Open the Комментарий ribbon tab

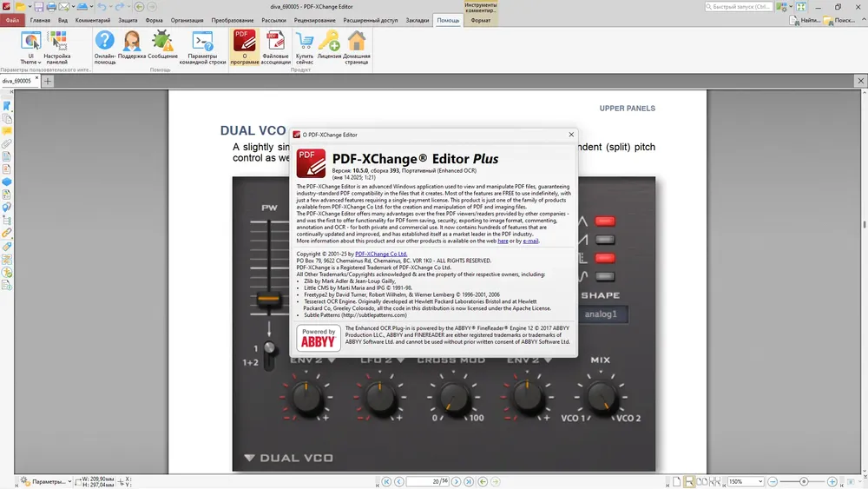(93, 20)
